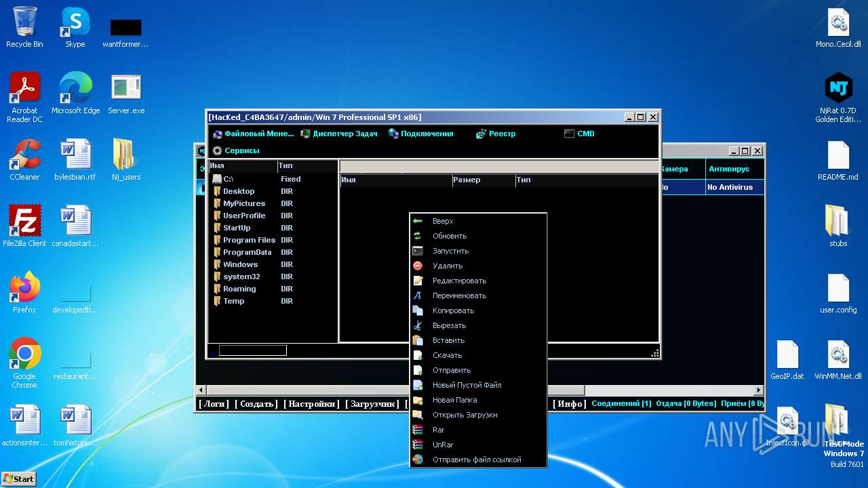Viewport: 868px width, 488px height.
Task: Select the Nj_users folder on desktop
Action: tap(125, 159)
